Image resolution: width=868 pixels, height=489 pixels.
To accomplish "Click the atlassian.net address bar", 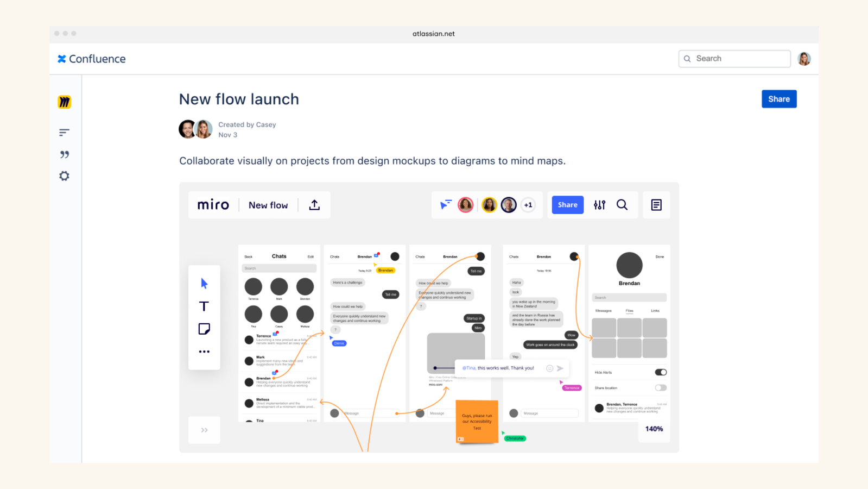I will [433, 34].
